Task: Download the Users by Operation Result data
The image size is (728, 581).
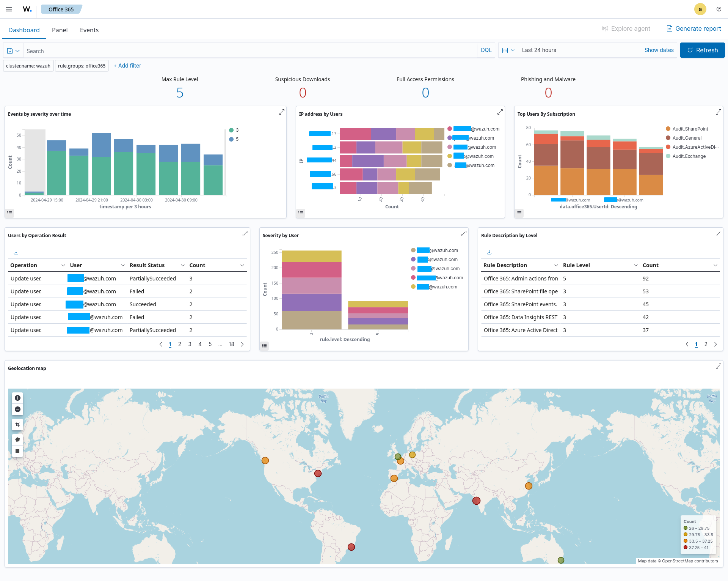Action: click(x=16, y=252)
